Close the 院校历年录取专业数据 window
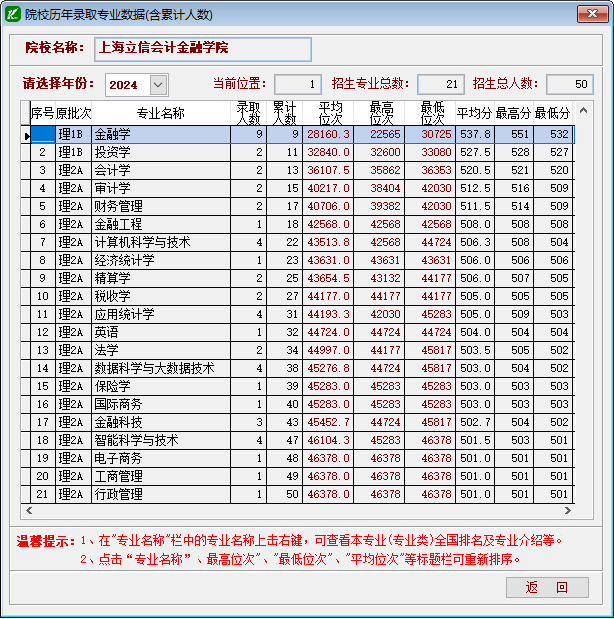Image resolution: width=614 pixels, height=619 pixels. (592, 14)
